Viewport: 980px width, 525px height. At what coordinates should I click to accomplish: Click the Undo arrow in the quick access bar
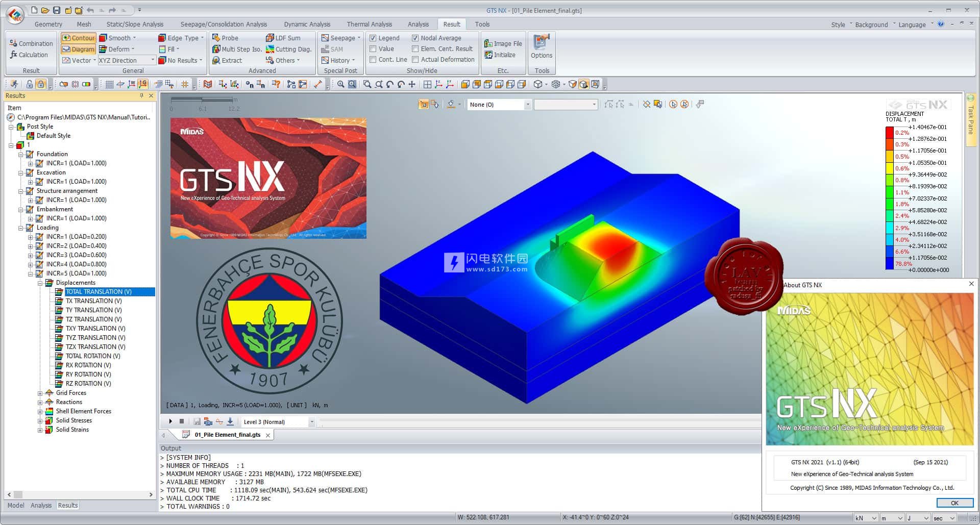coord(90,10)
